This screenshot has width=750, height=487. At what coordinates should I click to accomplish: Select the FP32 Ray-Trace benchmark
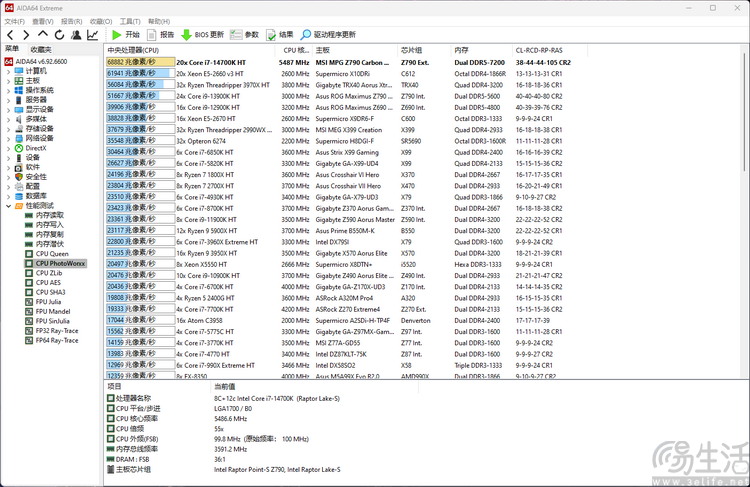tap(52, 331)
